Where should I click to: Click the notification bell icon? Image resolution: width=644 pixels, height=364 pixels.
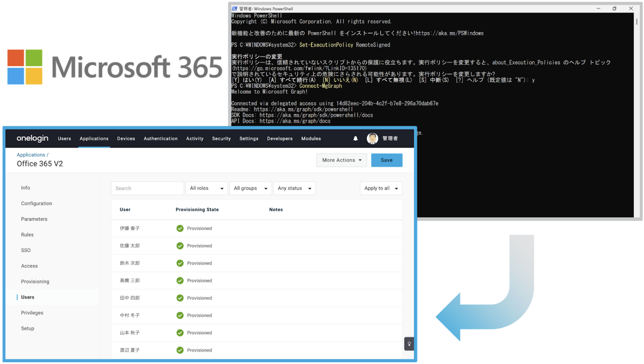point(356,139)
